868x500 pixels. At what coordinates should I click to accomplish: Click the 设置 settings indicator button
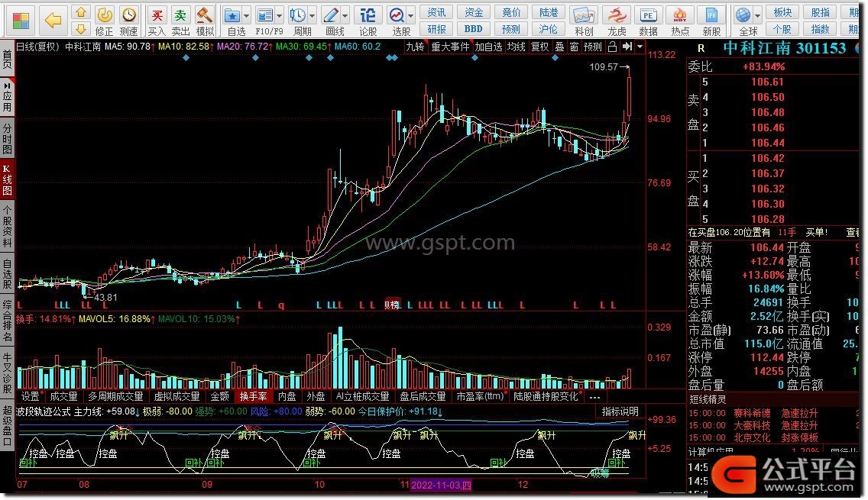(31, 397)
